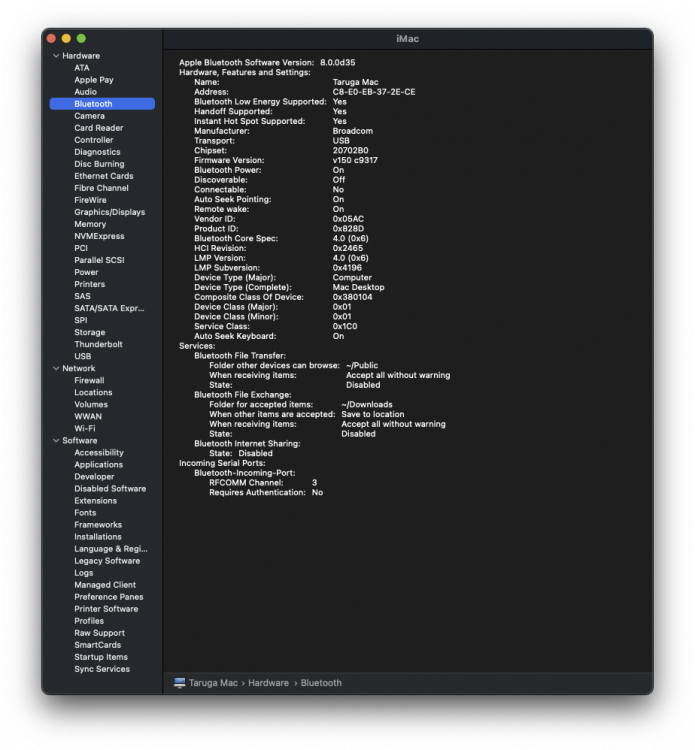Collapse the Network section chevron

click(x=56, y=368)
